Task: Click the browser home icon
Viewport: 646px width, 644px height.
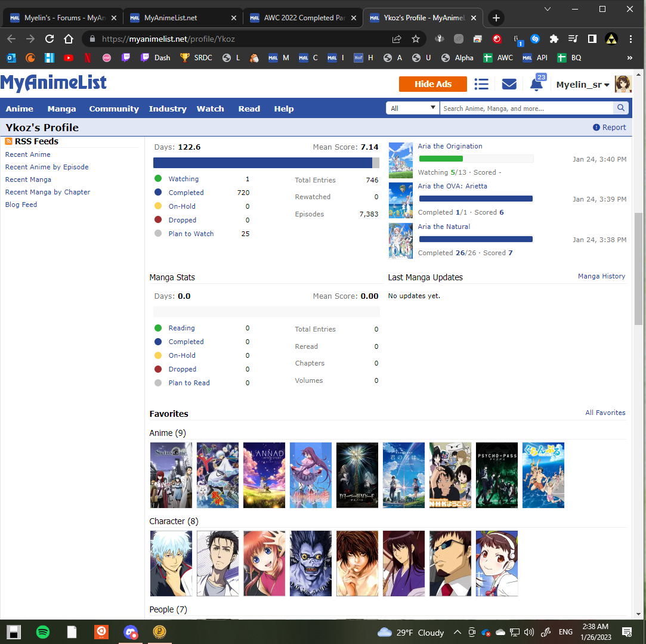Action: [69, 39]
